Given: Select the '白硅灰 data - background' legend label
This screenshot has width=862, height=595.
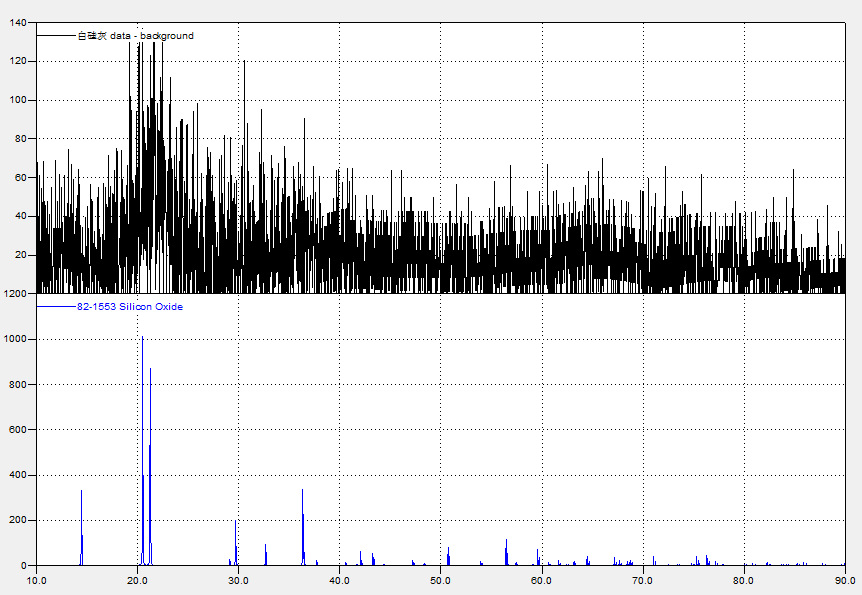Looking at the screenshot, I should (x=136, y=36).
